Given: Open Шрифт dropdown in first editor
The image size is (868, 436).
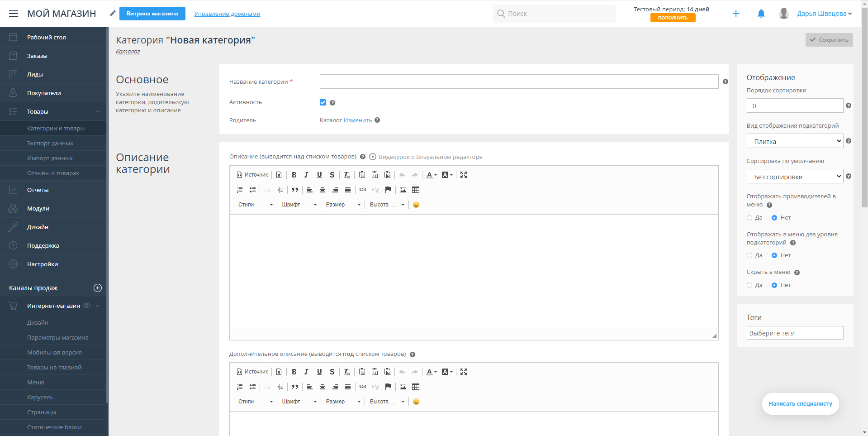Looking at the screenshot, I should coord(299,205).
